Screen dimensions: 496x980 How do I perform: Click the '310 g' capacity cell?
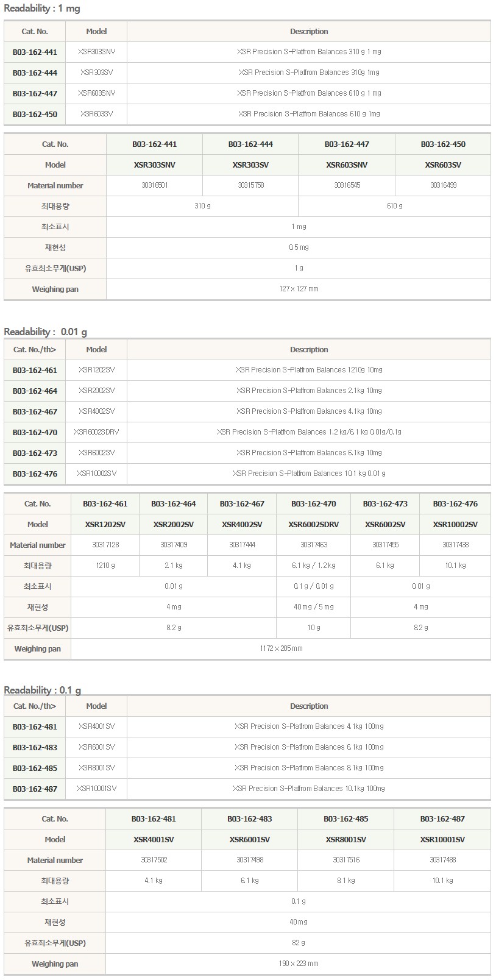pos(202,206)
